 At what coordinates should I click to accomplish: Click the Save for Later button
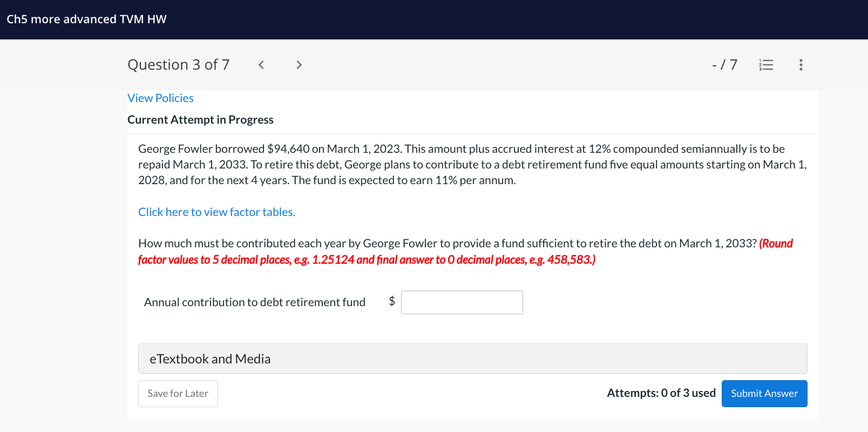click(178, 394)
